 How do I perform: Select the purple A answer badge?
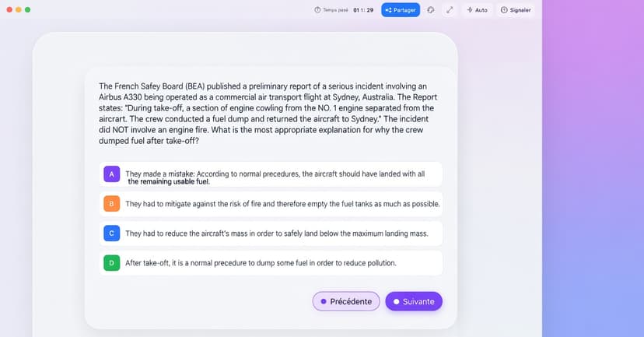[x=111, y=174]
